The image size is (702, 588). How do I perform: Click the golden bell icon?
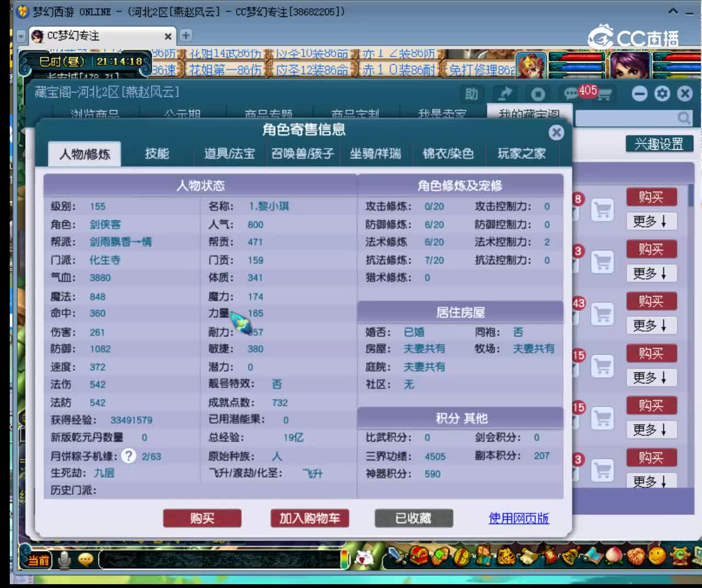pyautogui.click(x=570, y=557)
